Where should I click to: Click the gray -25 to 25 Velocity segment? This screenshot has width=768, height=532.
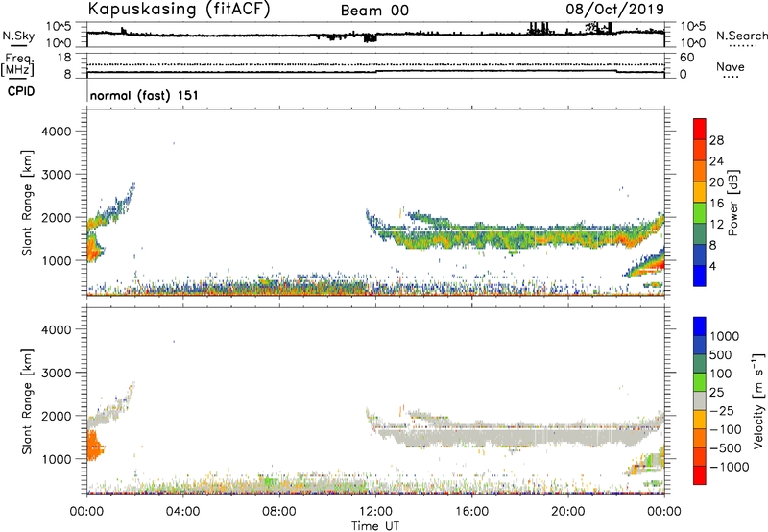[x=700, y=400]
